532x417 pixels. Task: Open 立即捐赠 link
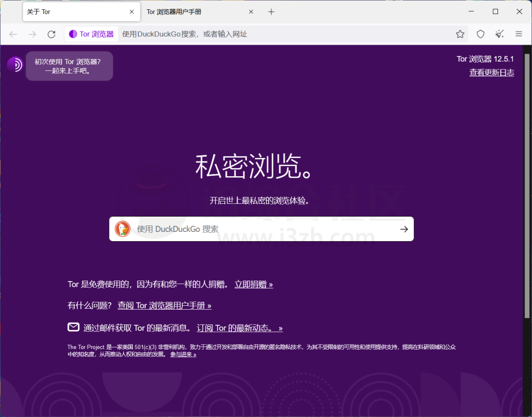click(x=254, y=285)
